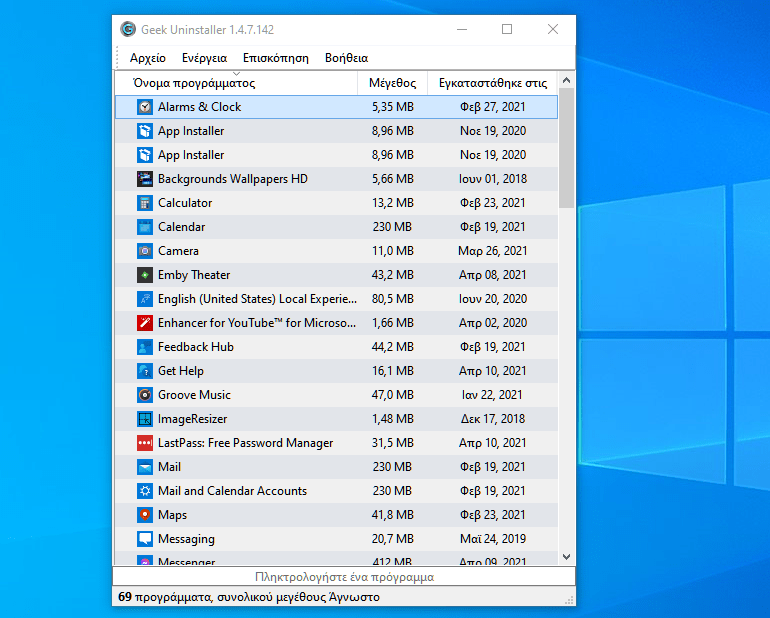Click the Backgrounds Wallpapers HD icon
The height and width of the screenshot is (618, 770).
[x=144, y=179]
